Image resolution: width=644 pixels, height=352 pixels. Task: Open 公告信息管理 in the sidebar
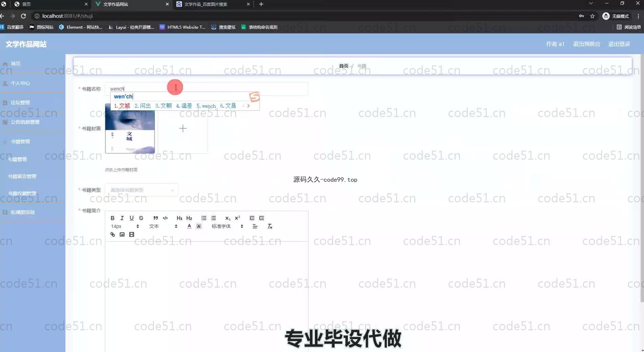pyautogui.click(x=25, y=122)
